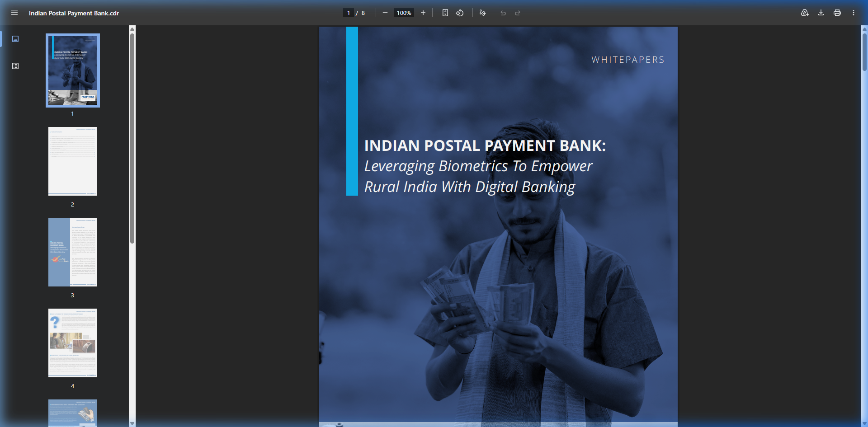
Task: Click the thumbnail panel scroll down arrow
Action: point(132,423)
